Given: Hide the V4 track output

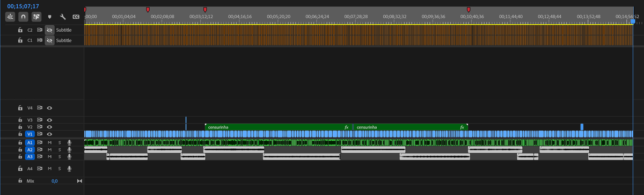Looking at the screenshot, I should [x=49, y=108].
